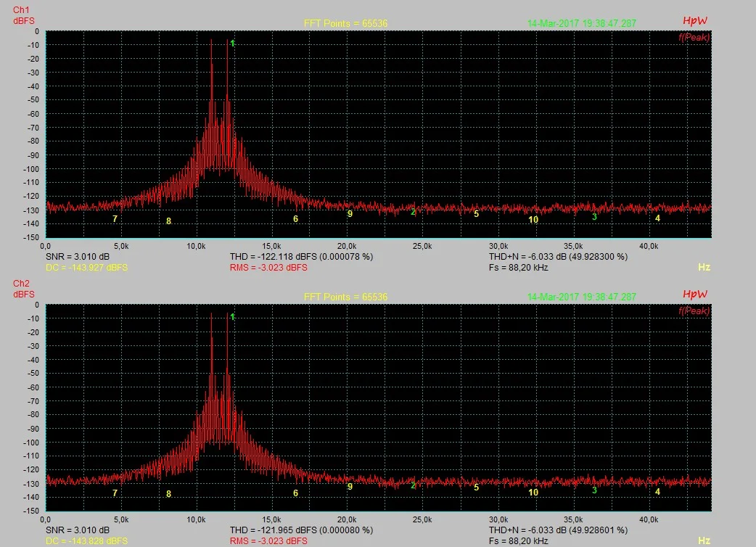Viewport: 756px width, 547px height.
Task: Click f(Peak) label in Ch2 plot
Action: click(694, 310)
